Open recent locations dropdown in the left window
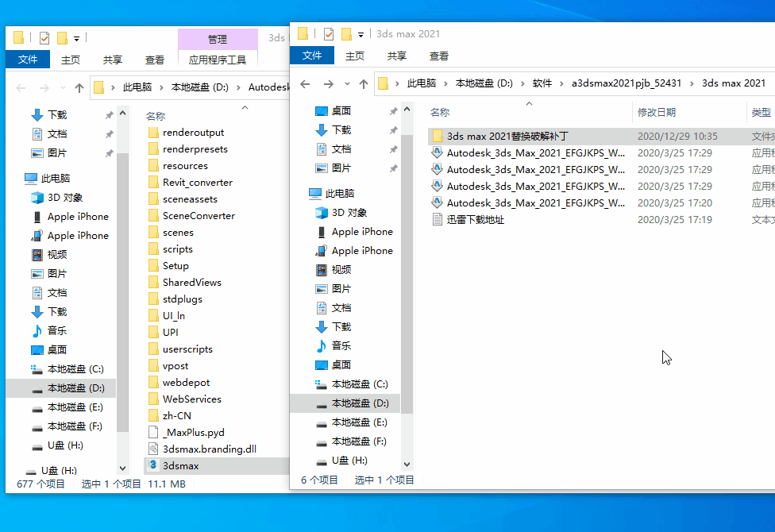The width and height of the screenshot is (775, 532). [63, 88]
